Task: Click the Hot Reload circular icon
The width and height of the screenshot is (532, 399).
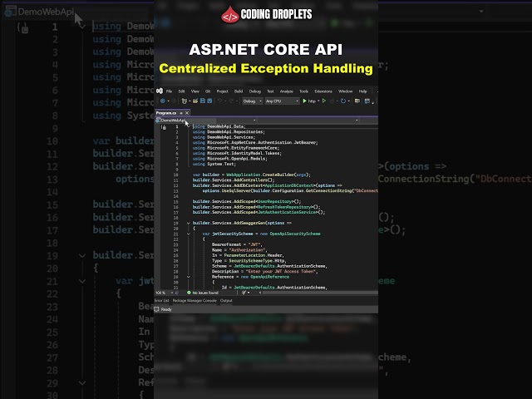Action: point(343,101)
